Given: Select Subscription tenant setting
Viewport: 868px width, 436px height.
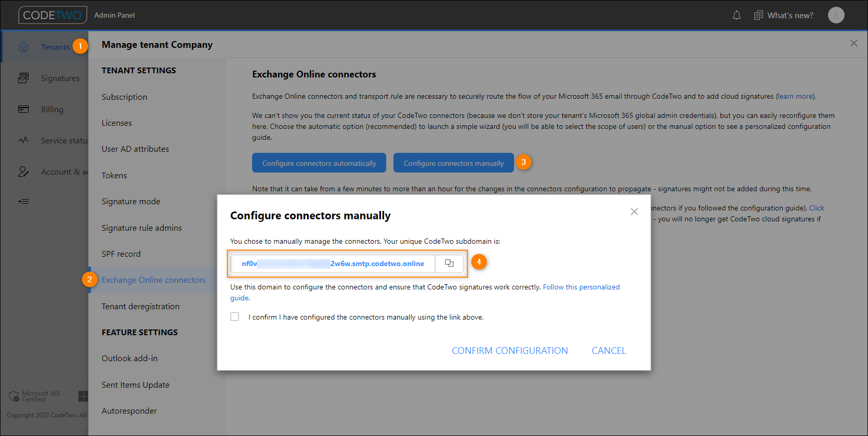Looking at the screenshot, I should 124,97.
